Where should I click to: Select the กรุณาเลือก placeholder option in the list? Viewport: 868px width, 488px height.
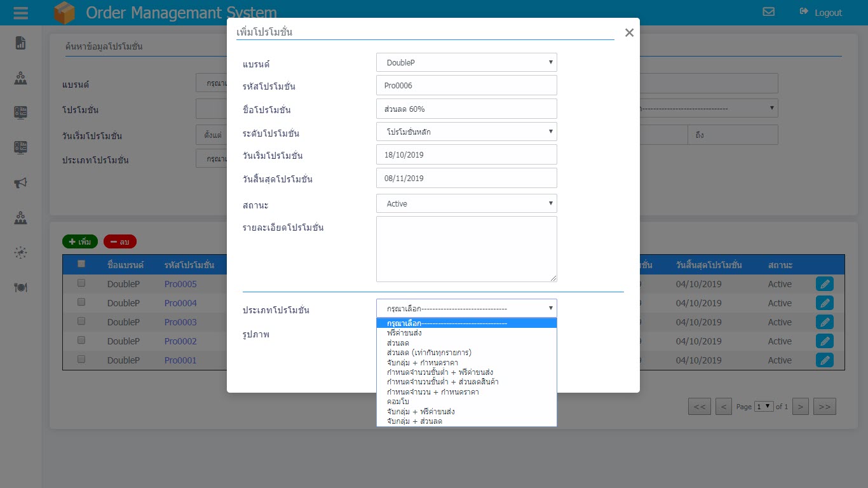tap(466, 323)
